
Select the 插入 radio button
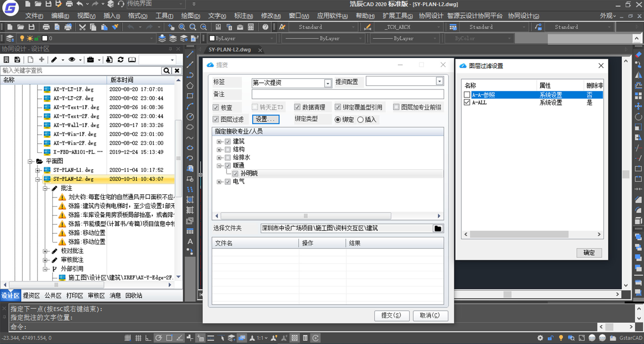point(360,119)
